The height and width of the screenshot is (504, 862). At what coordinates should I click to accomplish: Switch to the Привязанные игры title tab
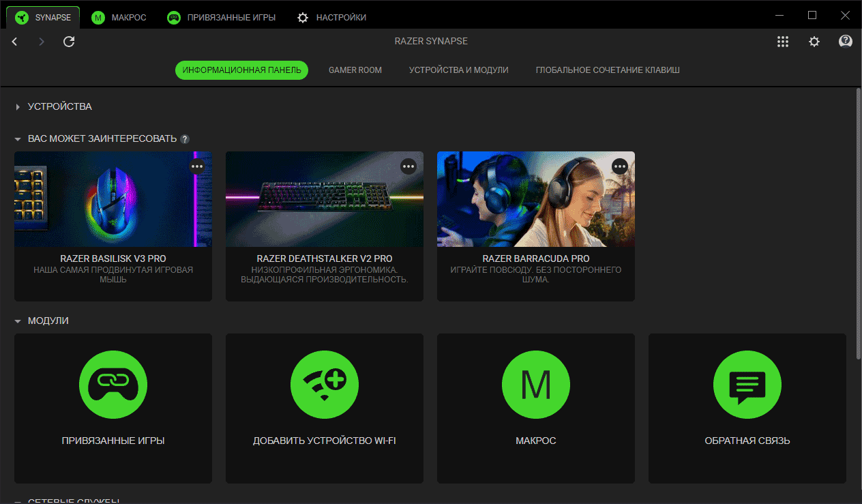(221, 18)
